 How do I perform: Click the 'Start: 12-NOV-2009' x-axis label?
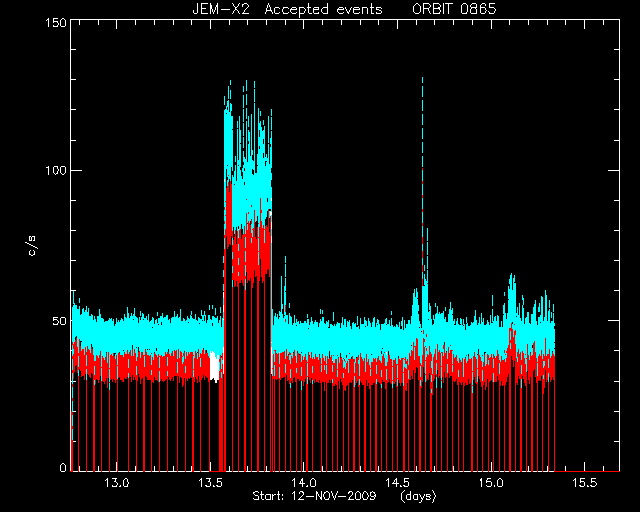(314, 496)
